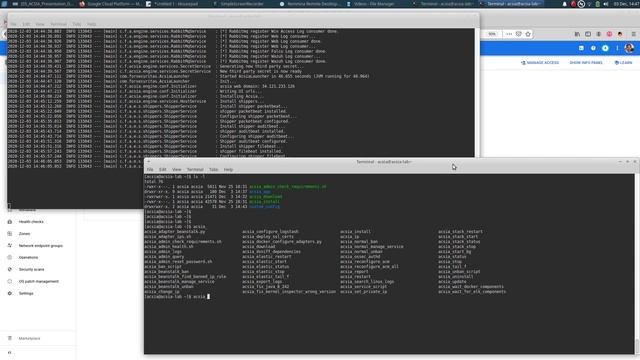This screenshot has width=640, height=360.
Task: Open the page actions three-dot icon
Action: click(509, 34)
